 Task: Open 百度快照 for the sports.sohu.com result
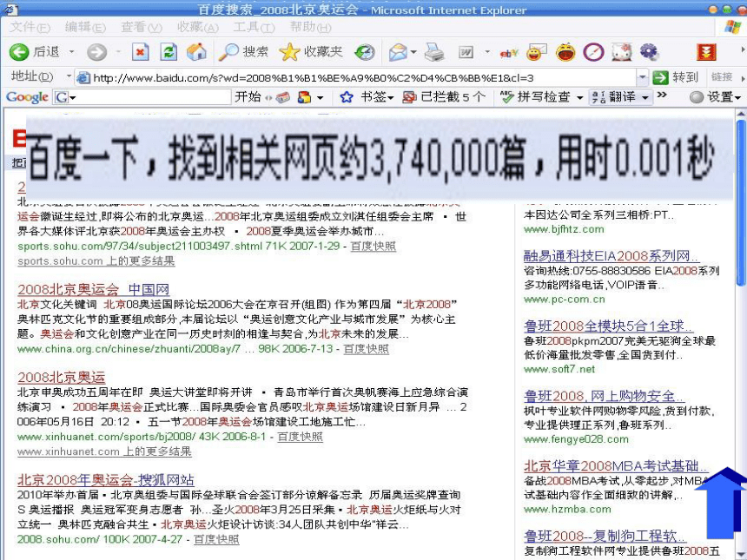coord(373,247)
